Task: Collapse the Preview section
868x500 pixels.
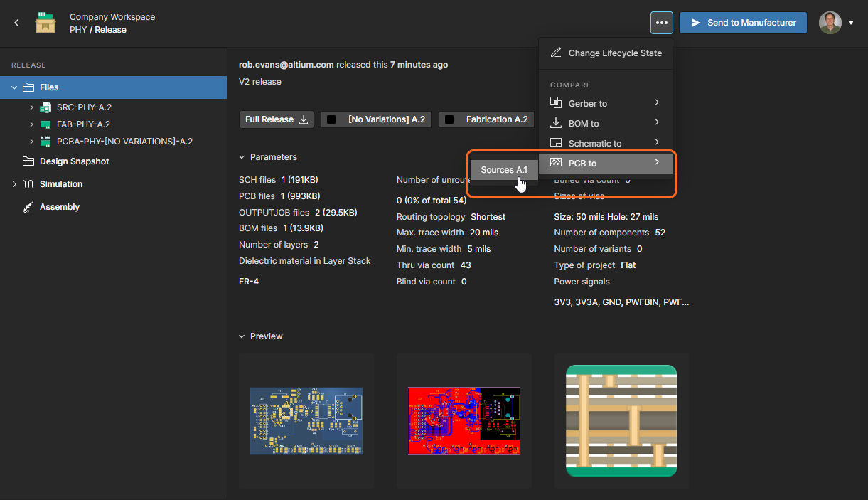Action: 242,336
